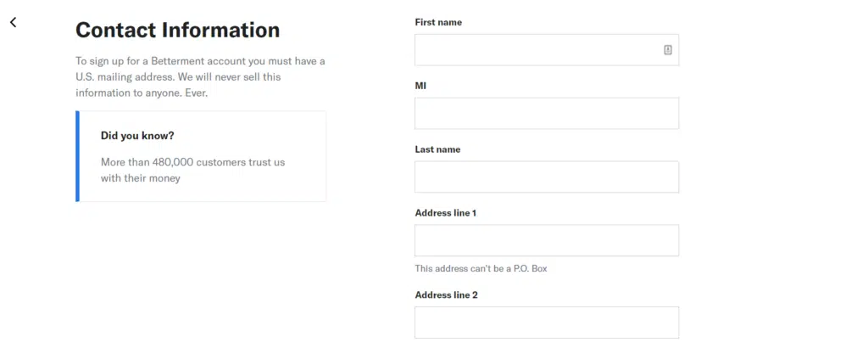Viewport: 868px width, 348px height.
Task: Click the "Address line 2" label
Action: click(446, 295)
